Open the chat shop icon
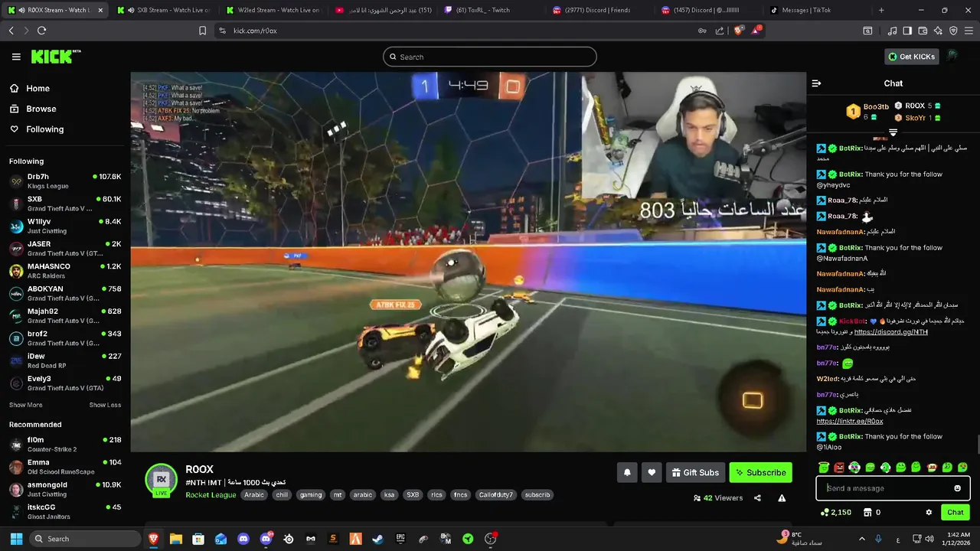 (x=867, y=512)
